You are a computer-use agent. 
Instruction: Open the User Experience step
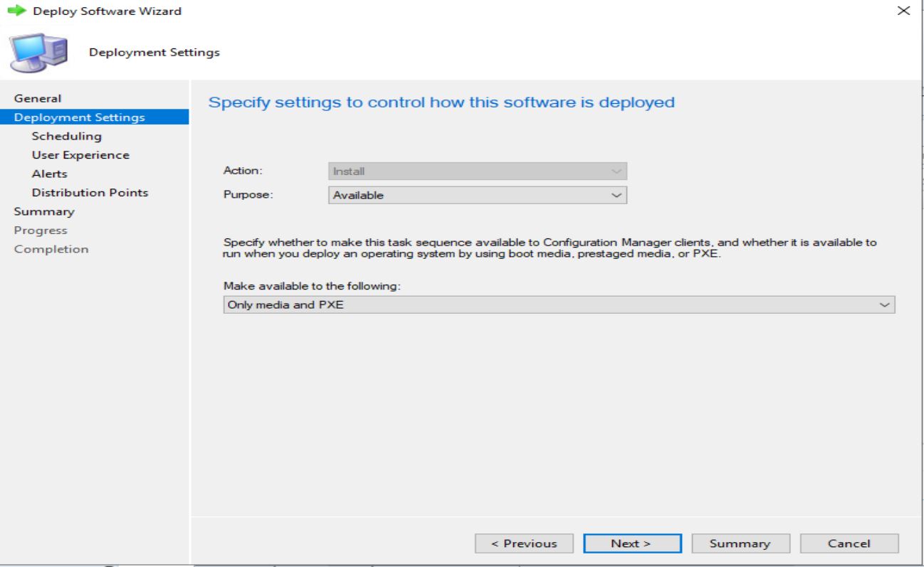pyautogui.click(x=80, y=154)
